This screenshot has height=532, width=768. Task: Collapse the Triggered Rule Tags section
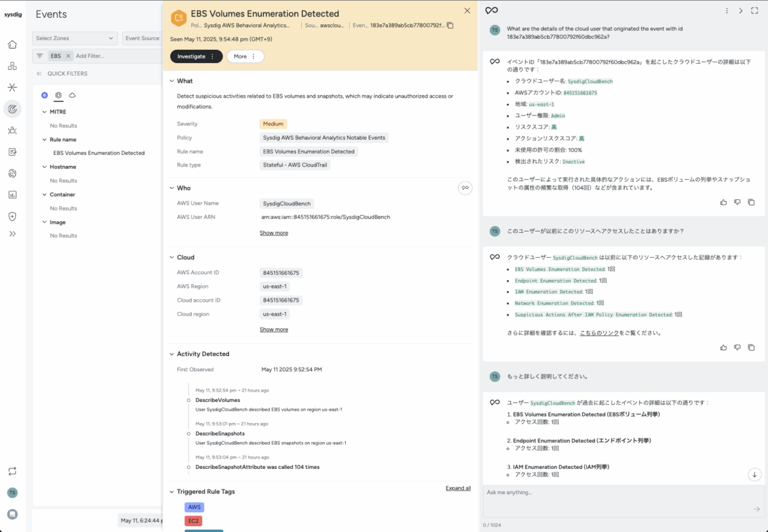pos(172,492)
